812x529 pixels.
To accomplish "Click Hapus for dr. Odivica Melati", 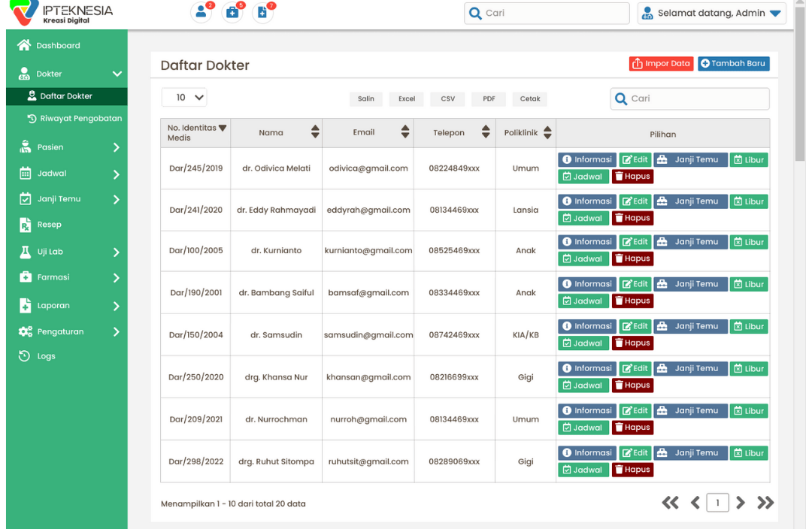I will click(632, 177).
